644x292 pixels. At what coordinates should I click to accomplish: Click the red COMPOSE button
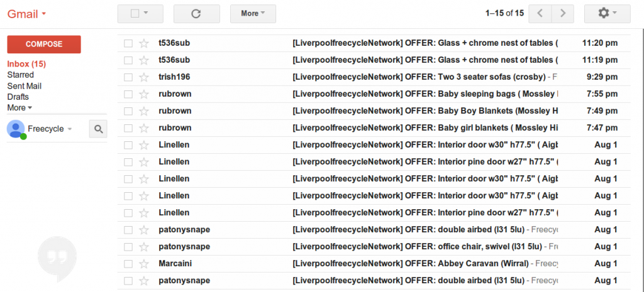pos(44,45)
